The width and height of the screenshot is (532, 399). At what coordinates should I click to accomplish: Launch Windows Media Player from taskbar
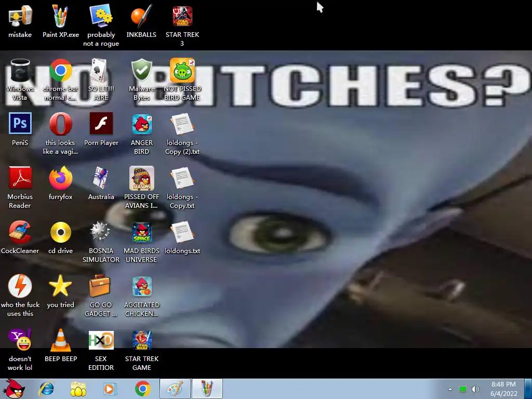[x=110, y=389]
